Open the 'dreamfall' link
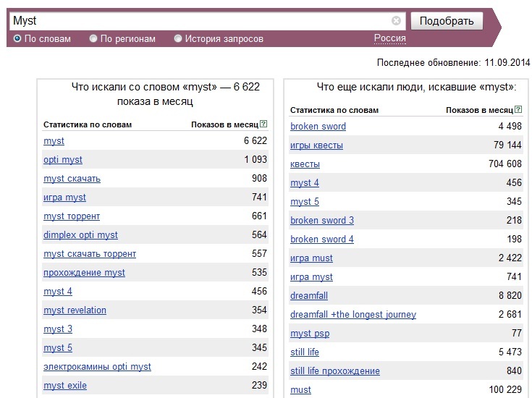 [x=309, y=296]
